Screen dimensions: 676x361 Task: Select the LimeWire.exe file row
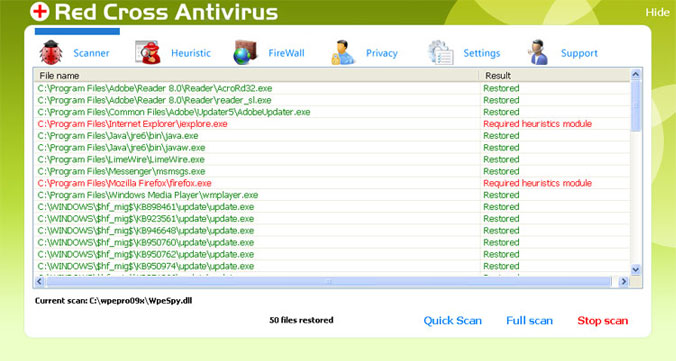click(332, 159)
